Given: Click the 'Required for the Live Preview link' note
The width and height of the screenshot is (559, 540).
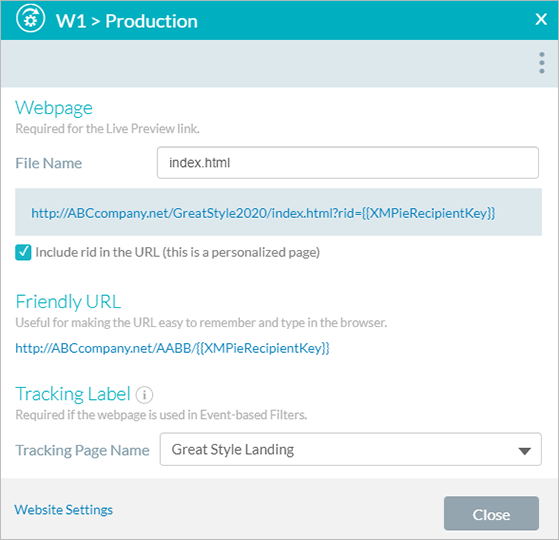Looking at the screenshot, I should 107,129.
